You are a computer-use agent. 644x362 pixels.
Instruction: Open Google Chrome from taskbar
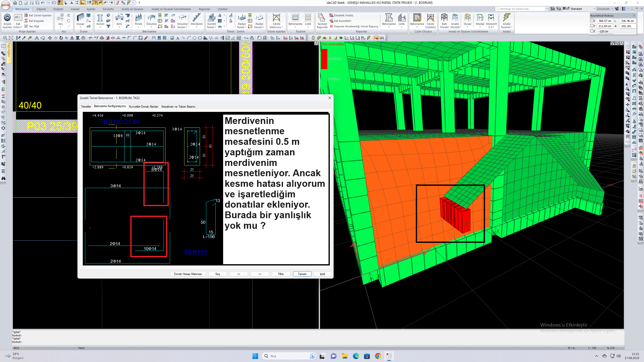point(378,356)
